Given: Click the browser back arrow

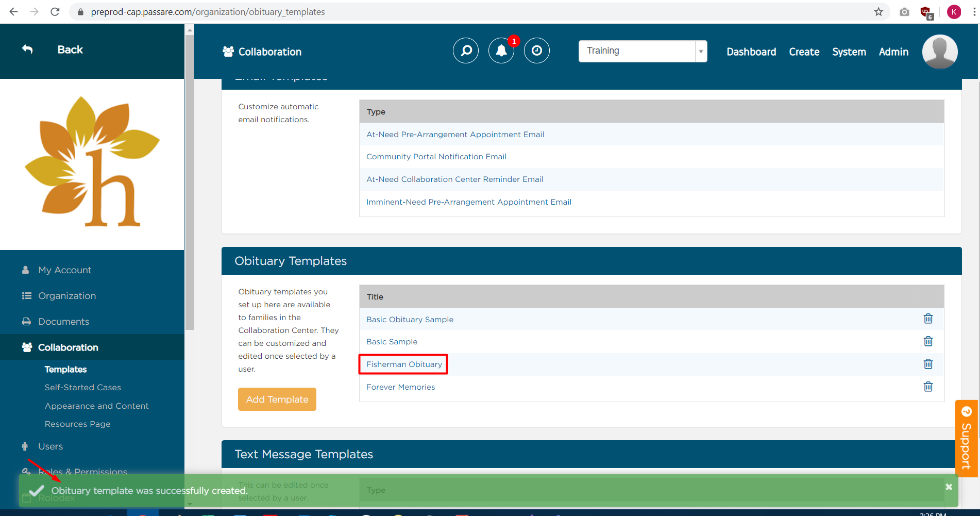Looking at the screenshot, I should (13, 11).
